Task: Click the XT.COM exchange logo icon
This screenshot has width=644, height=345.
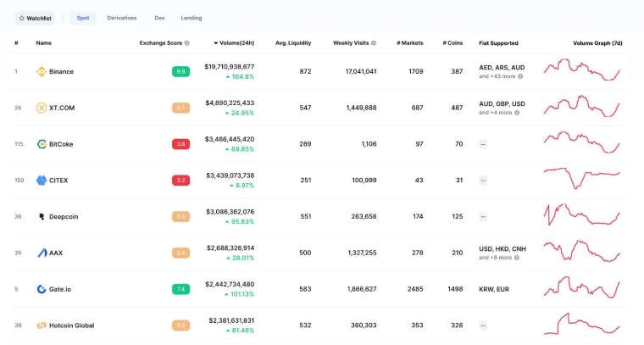Action: [x=41, y=108]
